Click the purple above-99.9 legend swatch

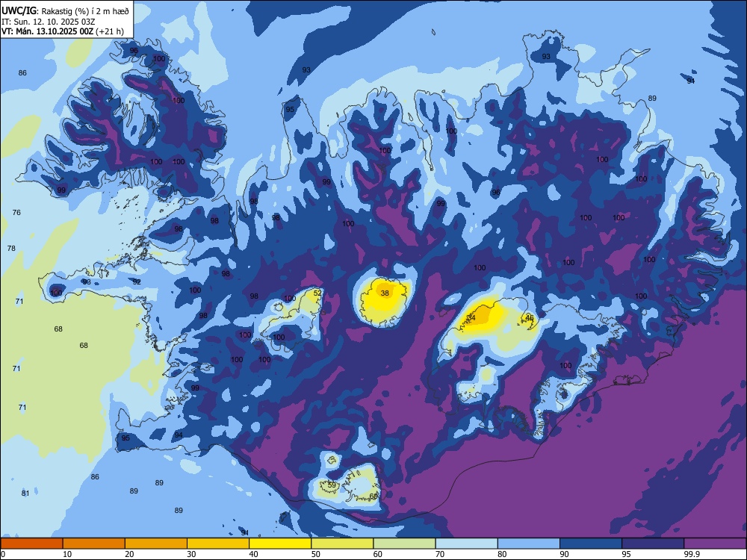coord(715,544)
